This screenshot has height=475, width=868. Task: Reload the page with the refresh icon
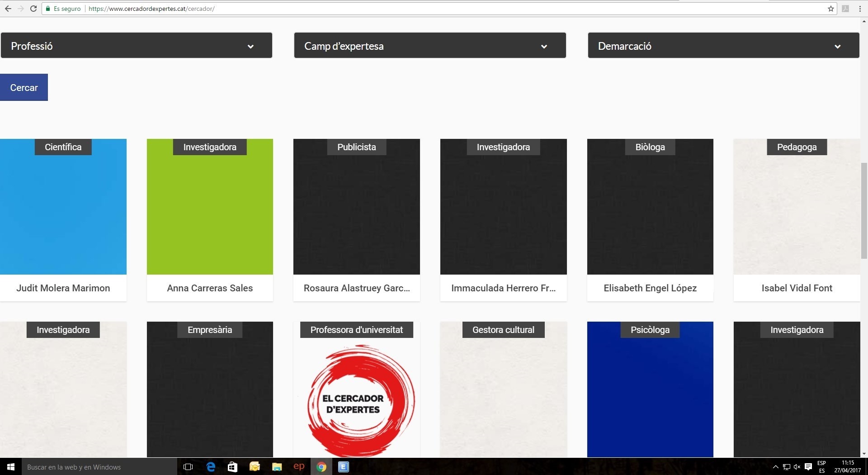pyautogui.click(x=33, y=9)
